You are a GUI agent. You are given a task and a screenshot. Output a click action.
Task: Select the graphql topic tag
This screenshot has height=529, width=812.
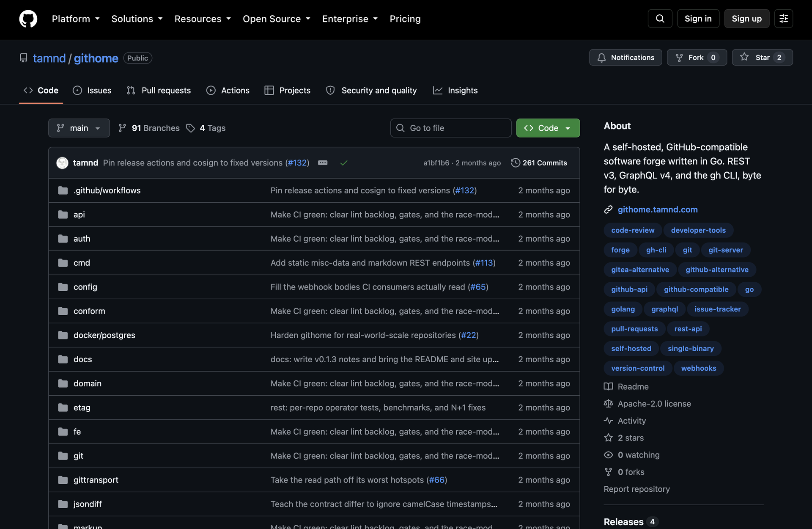[x=664, y=309]
